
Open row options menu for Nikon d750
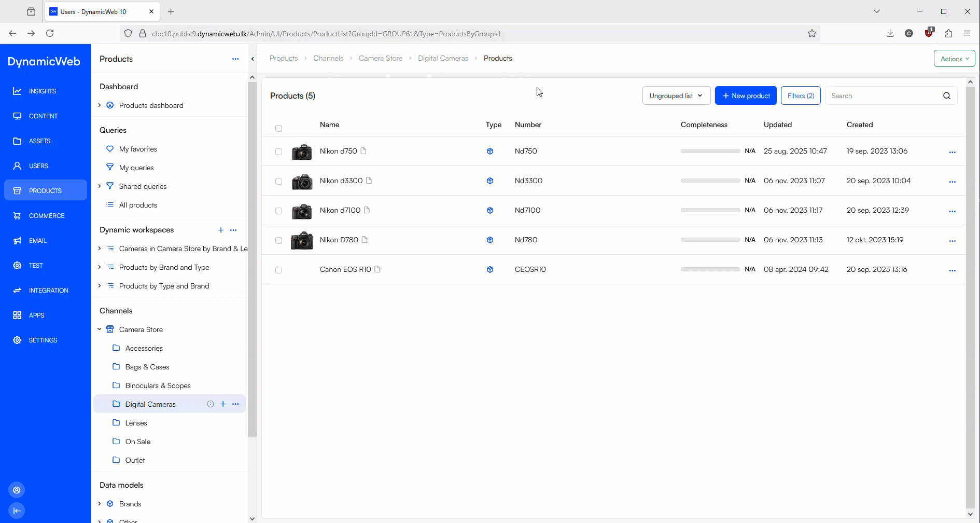(x=952, y=152)
